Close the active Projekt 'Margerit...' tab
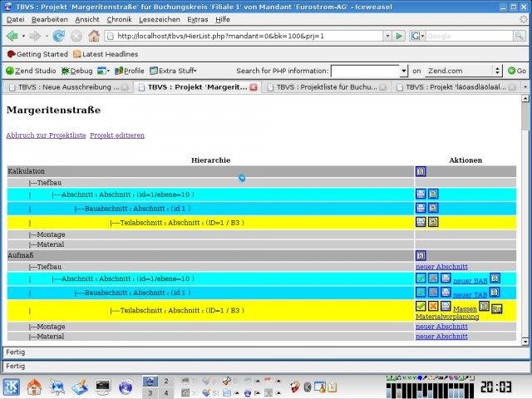Viewport: 532px width, 399px height. point(254,87)
